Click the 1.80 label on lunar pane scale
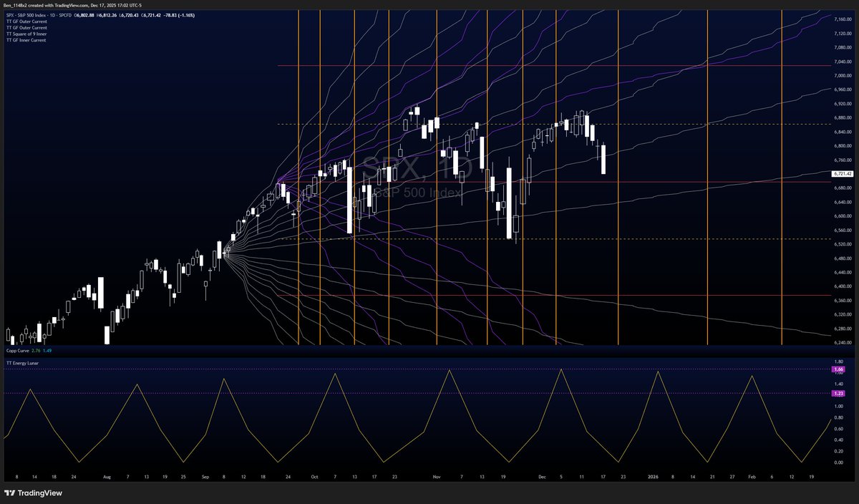Screen dimensions: 859x504 pos(838,362)
